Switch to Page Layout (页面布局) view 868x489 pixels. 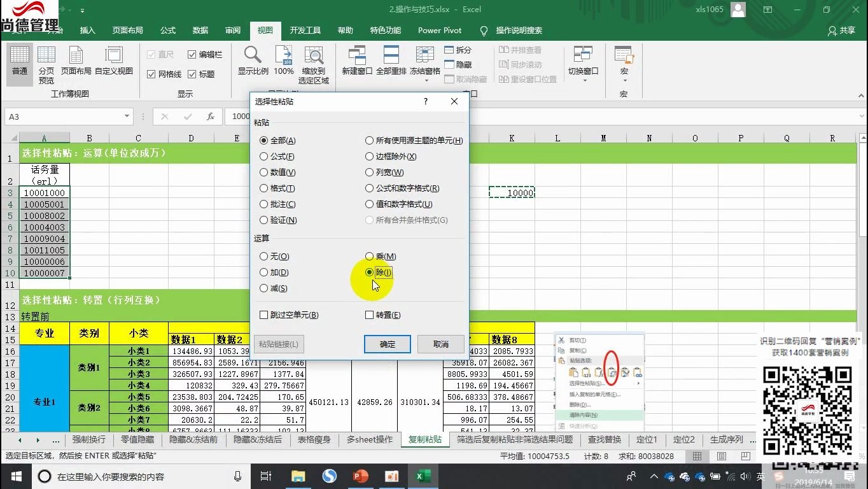(x=76, y=62)
